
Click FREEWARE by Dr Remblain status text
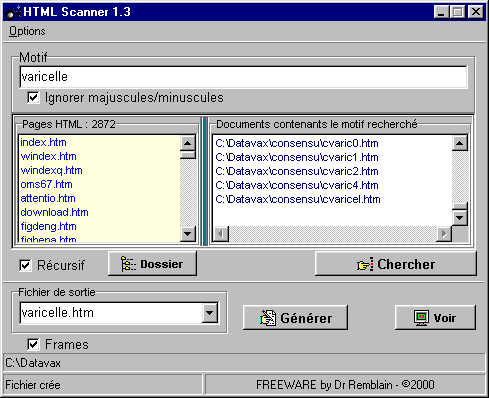(x=345, y=385)
